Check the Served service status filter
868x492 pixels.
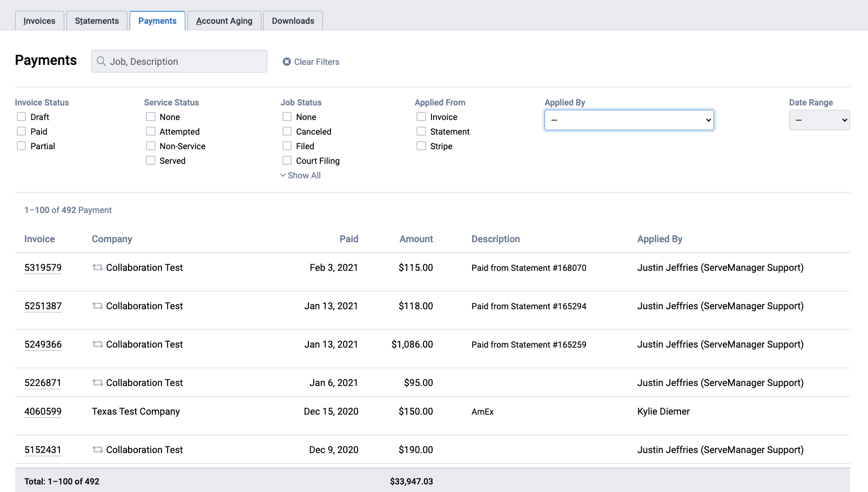(x=151, y=161)
